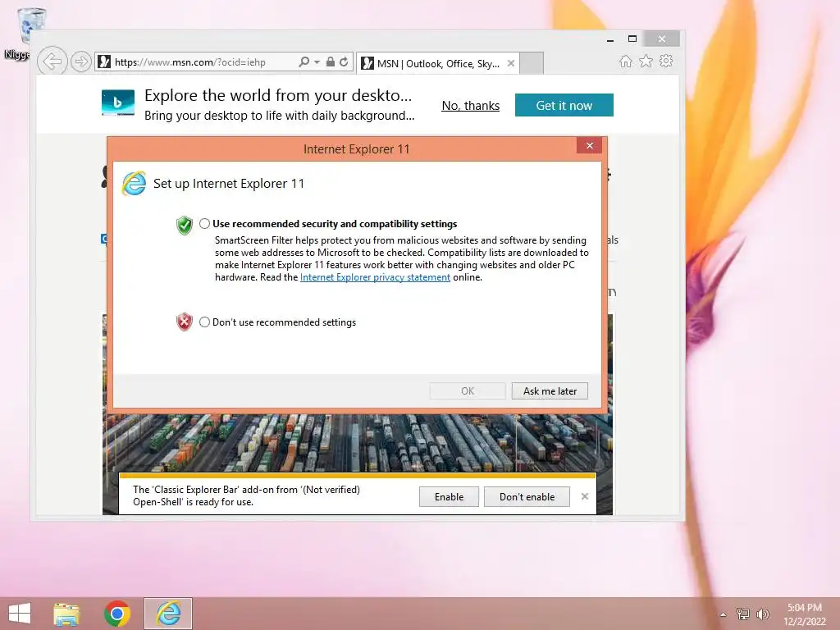Click the volume speaker tray icon
The width and height of the screenshot is (840, 630).
click(x=763, y=614)
